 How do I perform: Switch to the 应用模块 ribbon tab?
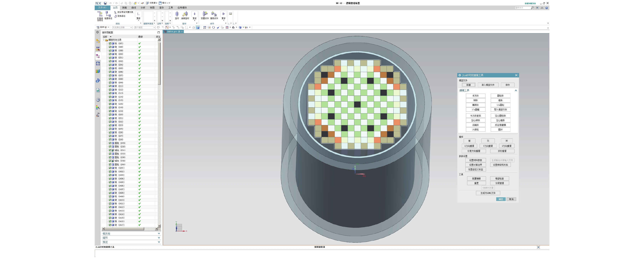pyautogui.click(x=182, y=8)
